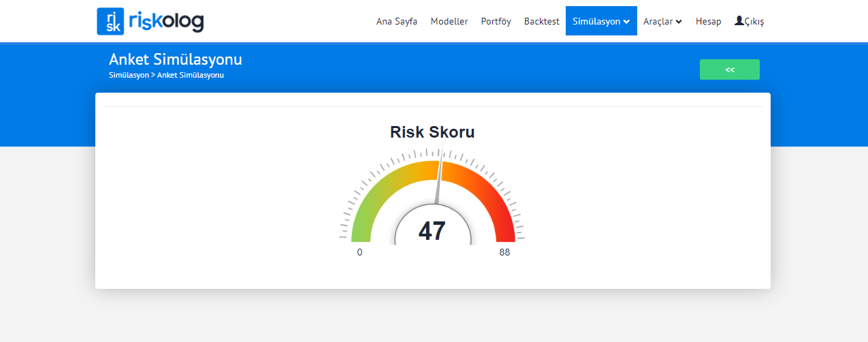Expand the Simülasyon dropdown menu
868x342 pixels.
pos(597,21)
